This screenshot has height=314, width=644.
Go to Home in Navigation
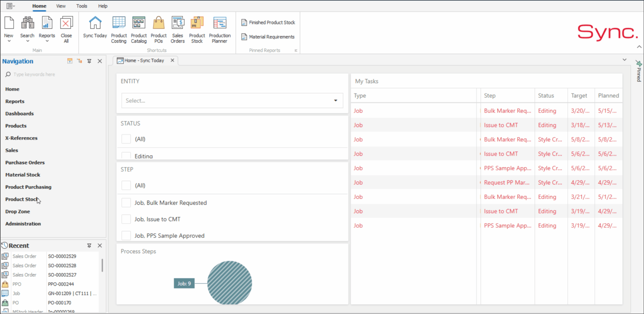(12, 89)
